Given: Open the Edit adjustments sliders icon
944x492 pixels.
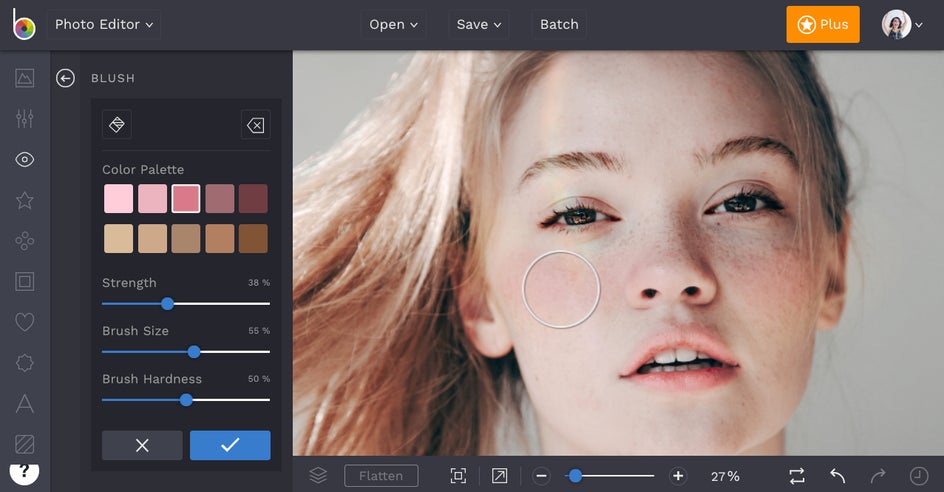Looking at the screenshot, I should (x=25, y=119).
